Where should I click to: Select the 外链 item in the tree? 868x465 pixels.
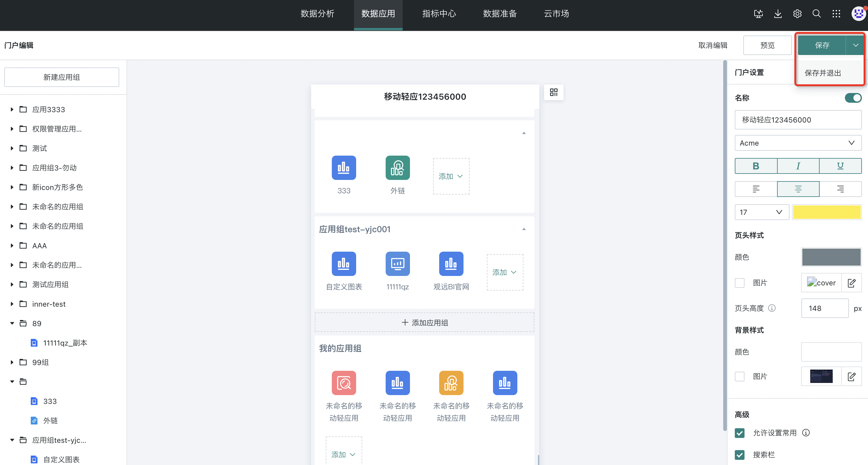[x=50, y=421]
